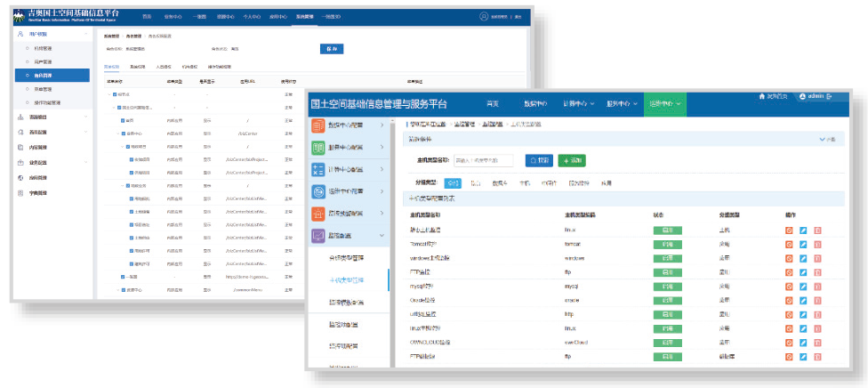868x388 pixels.
Task: Click the blue 保存 save button
Action: click(332, 49)
